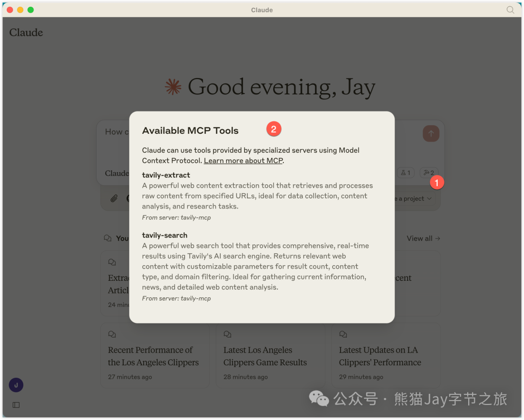Open Latest Los Angeles Clippers Game Results chat
524x420 pixels.
(x=270, y=355)
